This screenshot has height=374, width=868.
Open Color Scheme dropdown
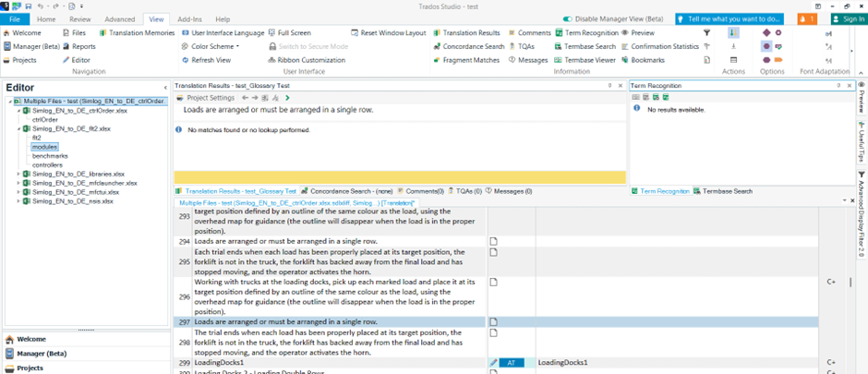click(211, 46)
